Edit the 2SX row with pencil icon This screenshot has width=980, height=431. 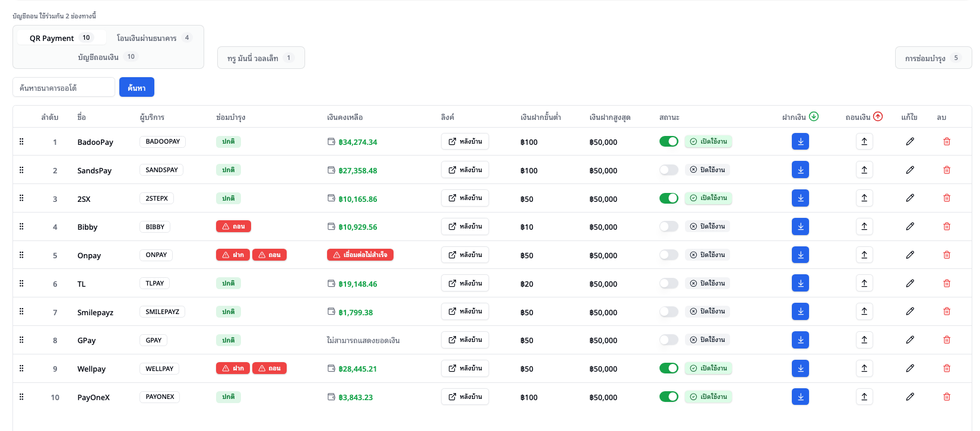coord(909,198)
